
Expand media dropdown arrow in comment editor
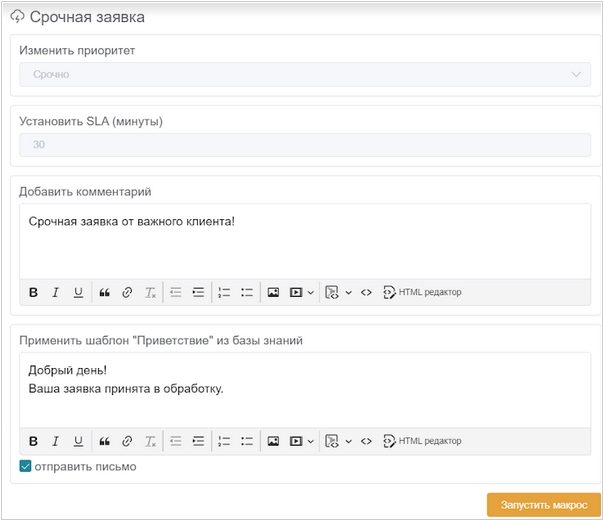point(310,292)
